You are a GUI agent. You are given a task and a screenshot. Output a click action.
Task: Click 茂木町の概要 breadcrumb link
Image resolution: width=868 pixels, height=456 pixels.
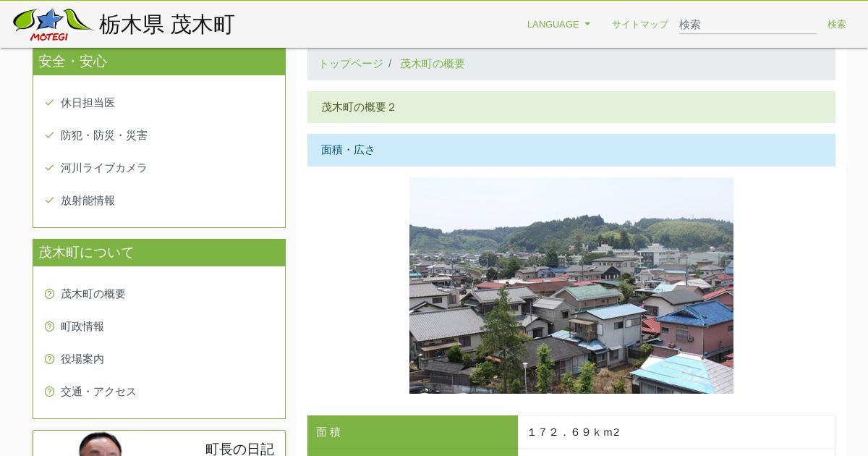click(x=433, y=64)
